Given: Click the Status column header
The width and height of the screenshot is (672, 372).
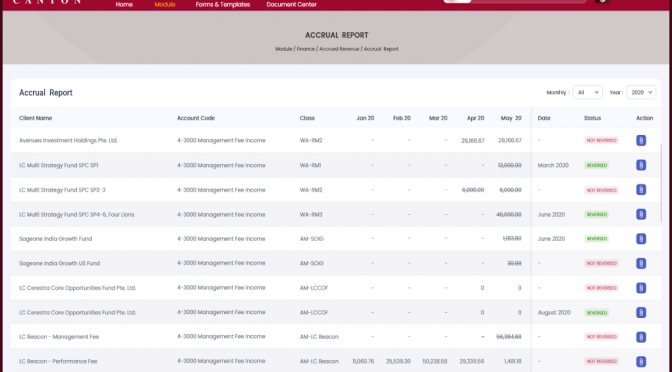Looking at the screenshot, I should tap(592, 118).
